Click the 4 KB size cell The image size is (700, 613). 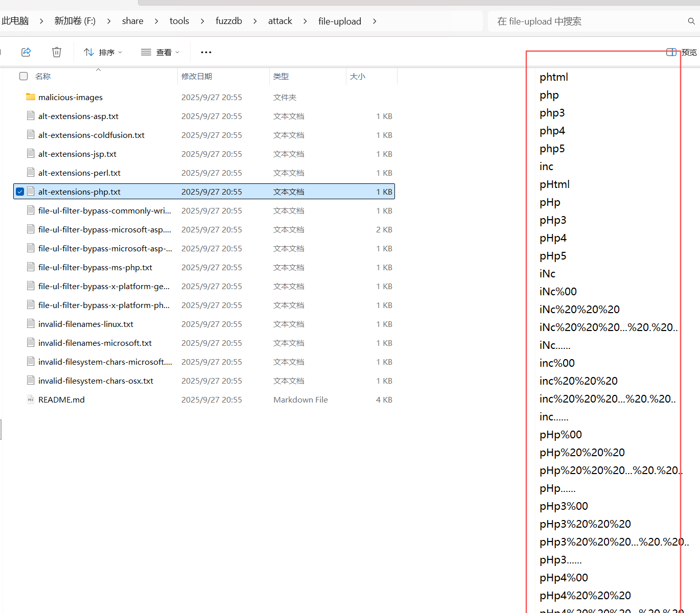tap(384, 399)
